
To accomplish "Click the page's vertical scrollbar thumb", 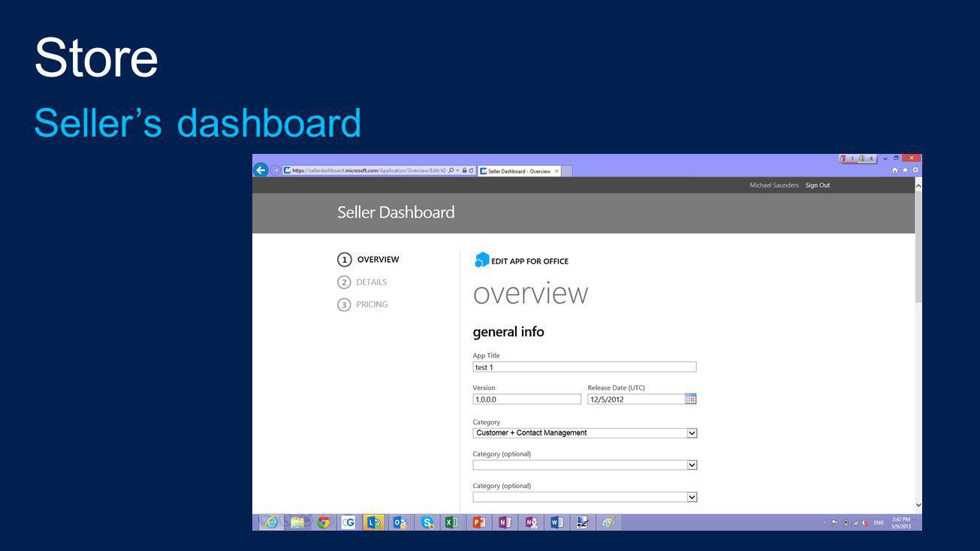I will pos(918,248).
